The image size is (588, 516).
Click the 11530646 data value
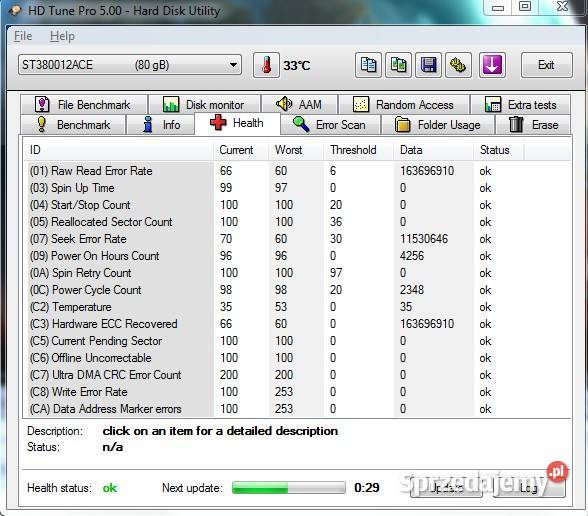click(x=424, y=239)
